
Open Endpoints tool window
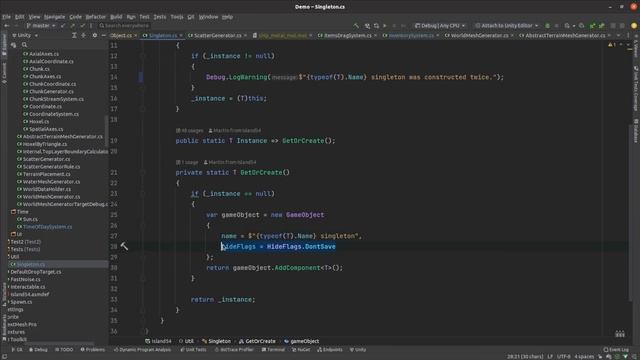tap(330, 350)
